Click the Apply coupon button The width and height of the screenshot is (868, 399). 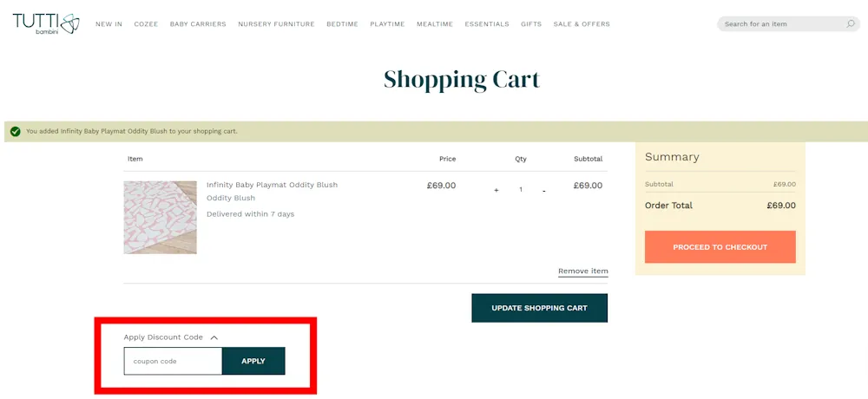(253, 361)
